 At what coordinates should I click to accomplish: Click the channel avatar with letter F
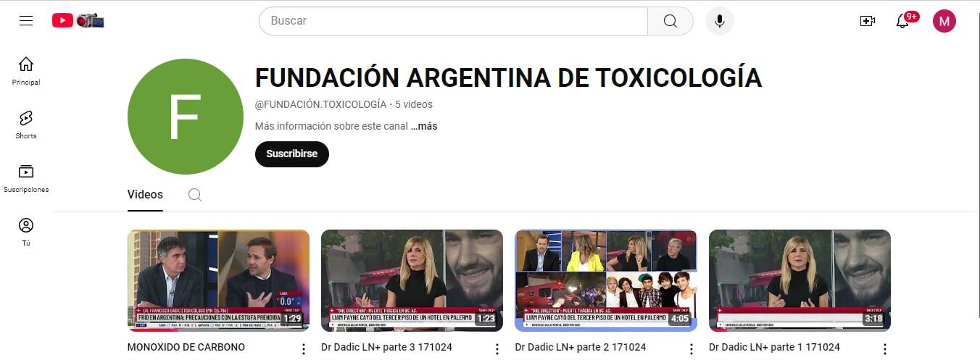pyautogui.click(x=186, y=117)
